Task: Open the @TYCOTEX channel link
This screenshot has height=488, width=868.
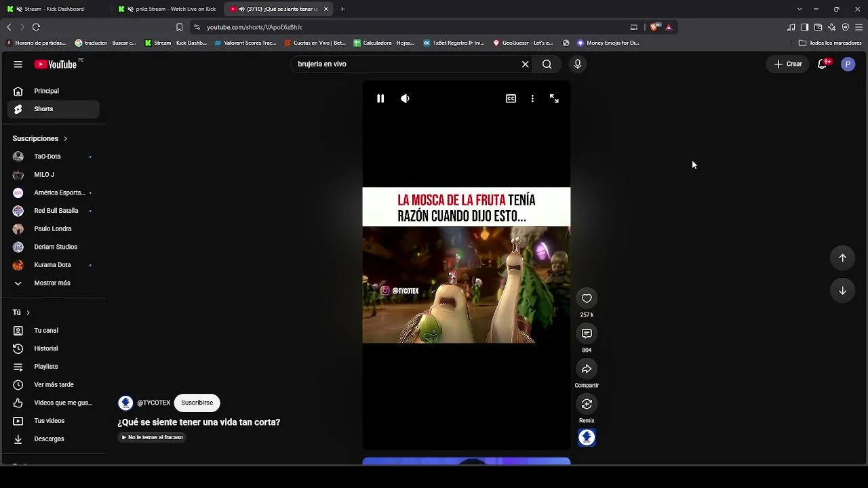Action: 154,403
